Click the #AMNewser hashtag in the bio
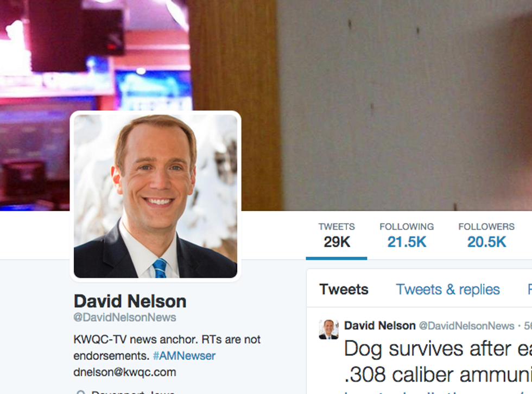 (x=184, y=355)
